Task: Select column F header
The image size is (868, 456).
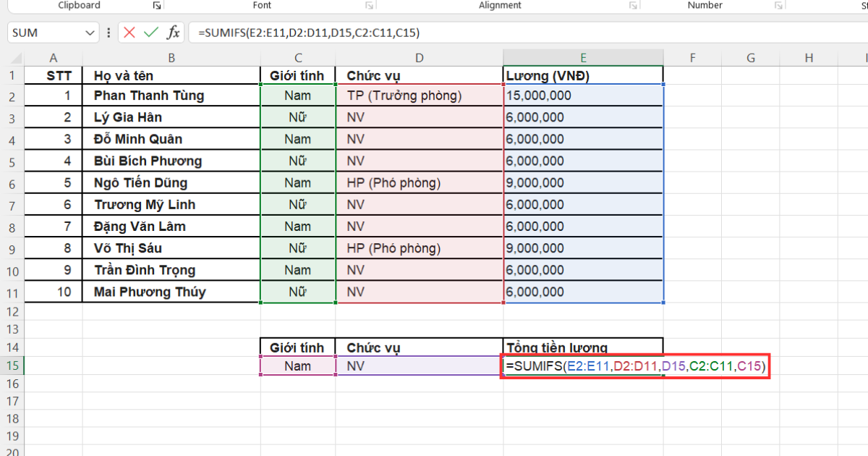Action: tap(692, 58)
